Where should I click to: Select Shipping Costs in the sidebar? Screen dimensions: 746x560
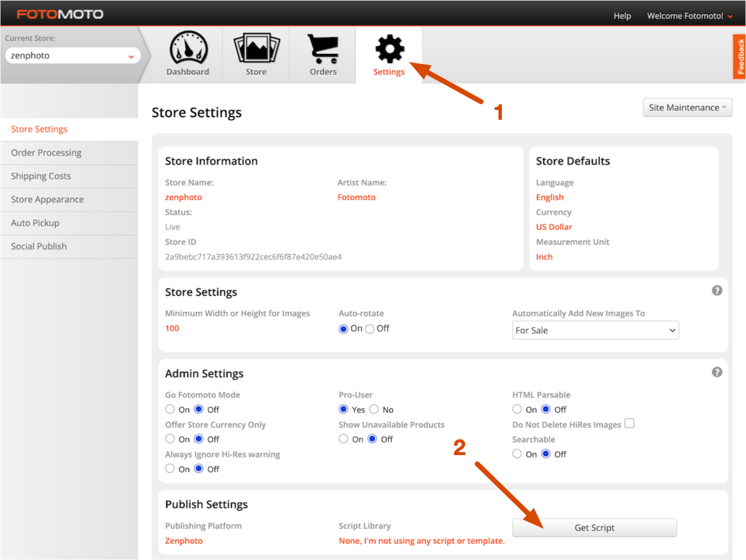69,176
